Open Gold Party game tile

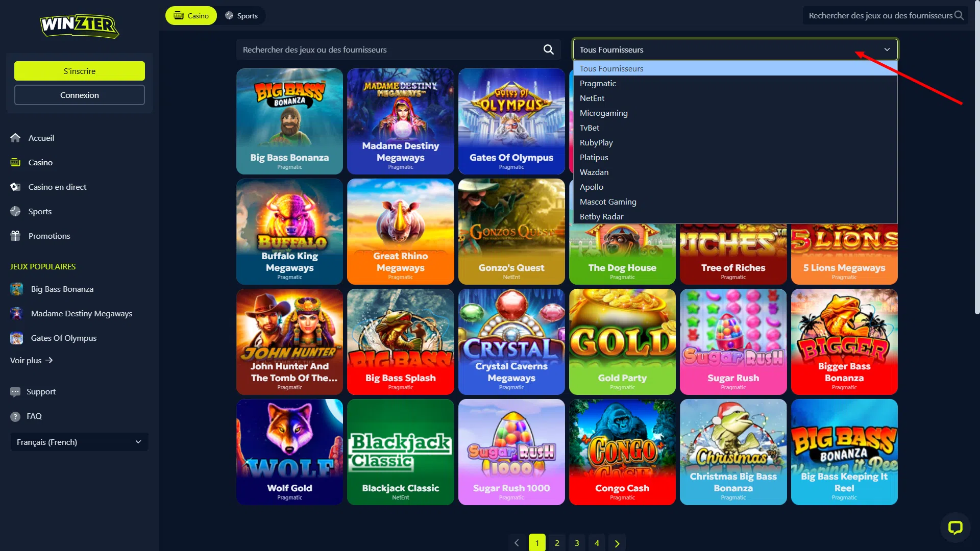[622, 342]
